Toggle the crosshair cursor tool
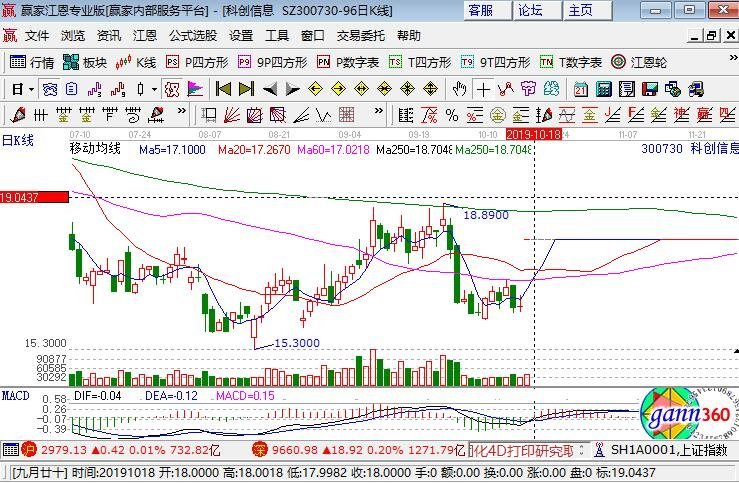739x483 pixels. coord(483,89)
